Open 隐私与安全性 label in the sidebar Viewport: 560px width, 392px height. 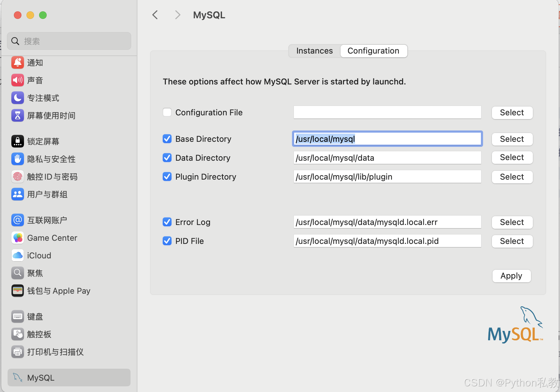click(51, 159)
